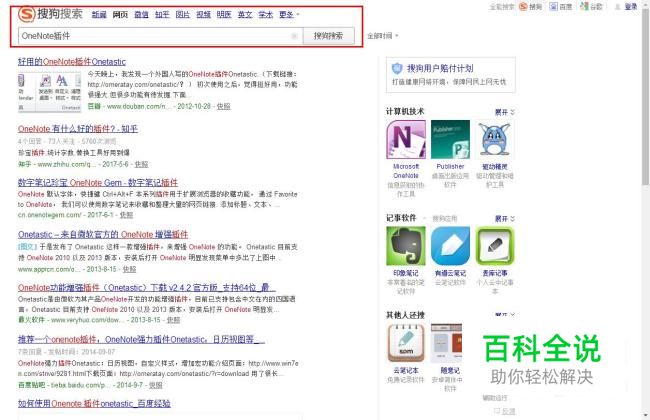Screen dimensions: 650x420
Task: Open 快照 for the apprcn.com result
Action: (129, 269)
